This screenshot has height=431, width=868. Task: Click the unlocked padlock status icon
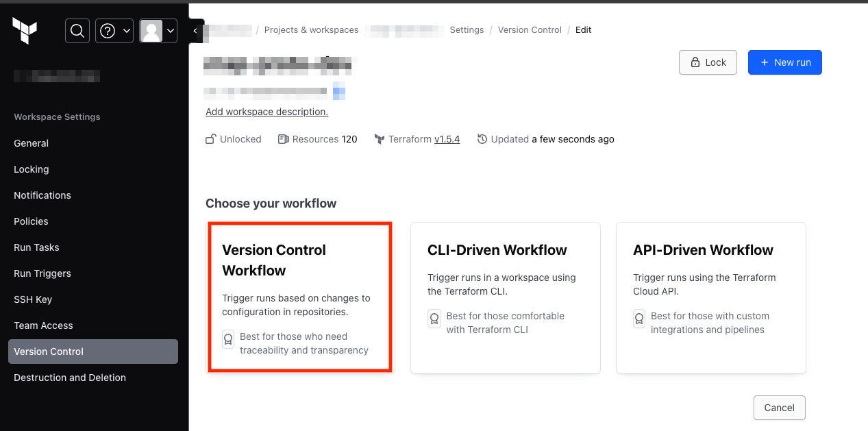click(x=210, y=138)
